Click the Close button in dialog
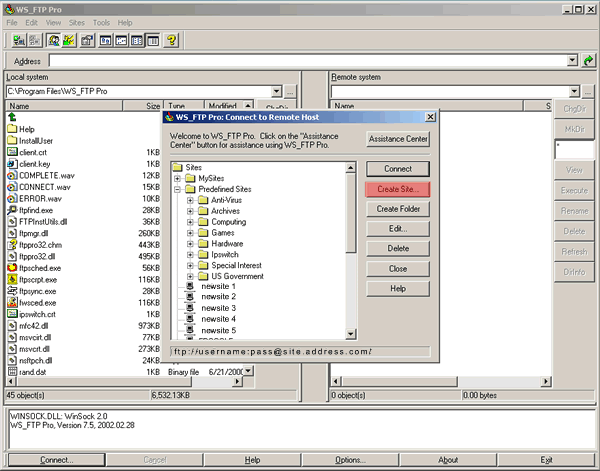This screenshot has height=471, width=600. point(398,269)
